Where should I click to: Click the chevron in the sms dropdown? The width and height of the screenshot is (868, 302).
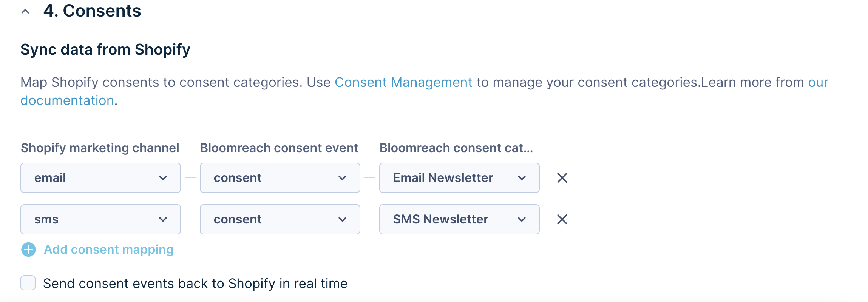[163, 219]
